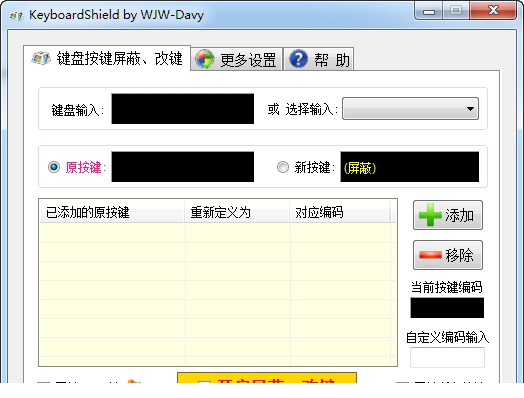Click the 重新定义为 column header

(x=237, y=212)
